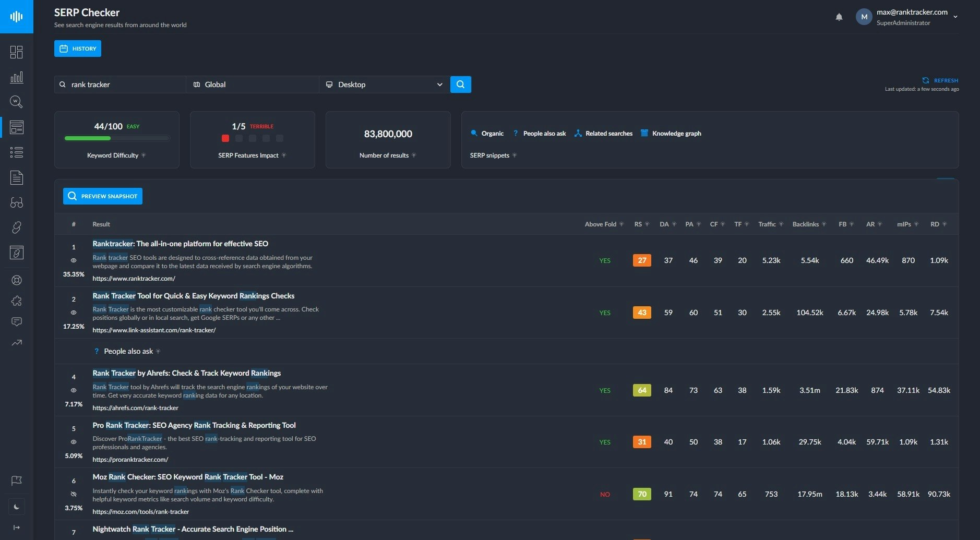Open the chat message sidebar icon

coord(17,322)
